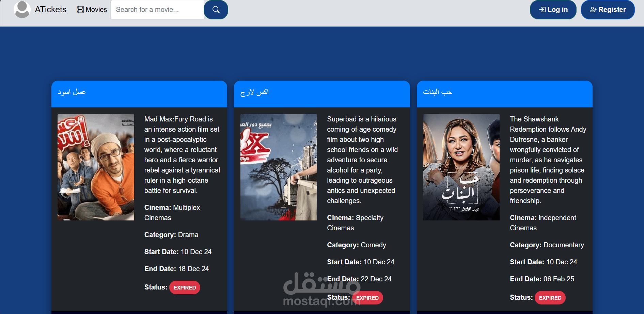Screen dimensions: 644x314
Task: Open the اكس لارج movie poster
Action: tap(279, 167)
